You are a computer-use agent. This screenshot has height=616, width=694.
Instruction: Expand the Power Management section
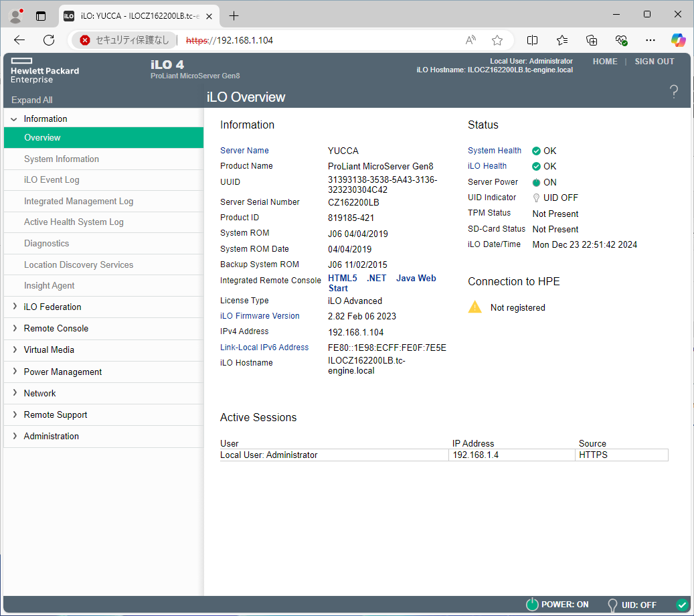click(15, 371)
